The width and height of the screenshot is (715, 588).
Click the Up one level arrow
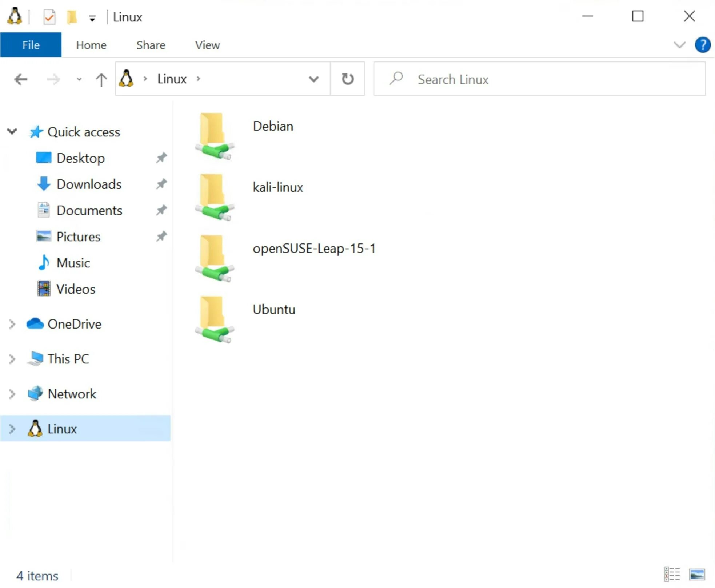click(101, 79)
